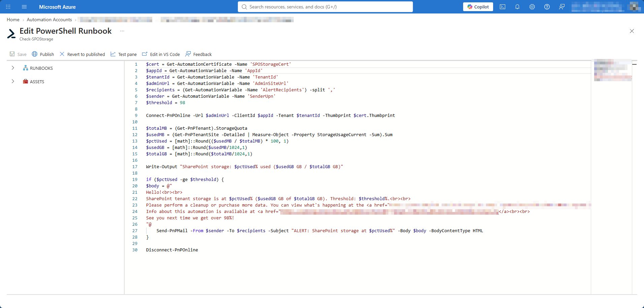Expand the ASSETS tree node
The height and width of the screenshot is (308, 644).
13,82
